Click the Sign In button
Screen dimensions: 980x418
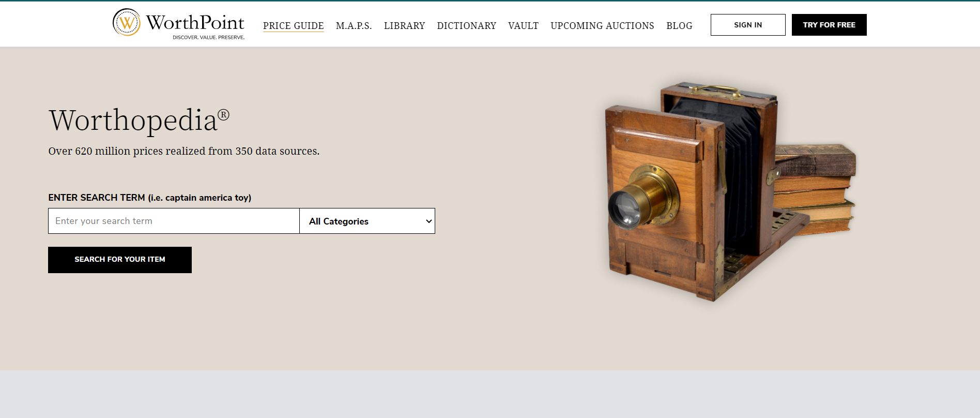tap(748, 25)
